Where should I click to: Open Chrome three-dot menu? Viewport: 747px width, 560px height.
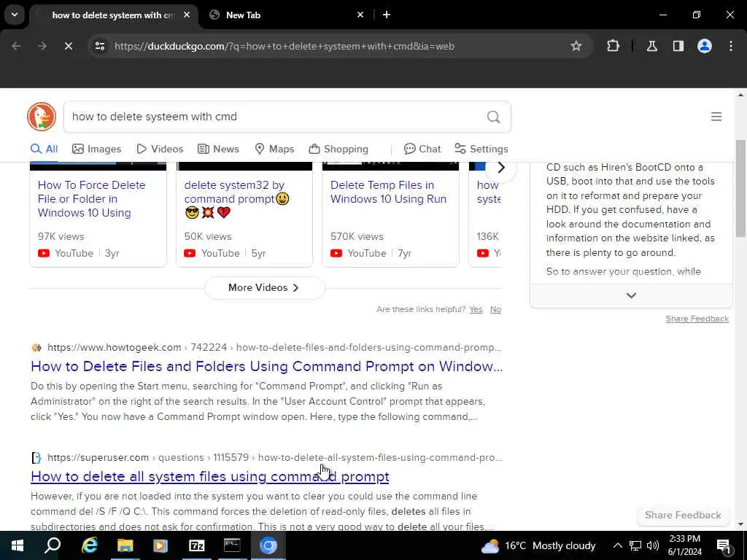click(x=731, y=46)
